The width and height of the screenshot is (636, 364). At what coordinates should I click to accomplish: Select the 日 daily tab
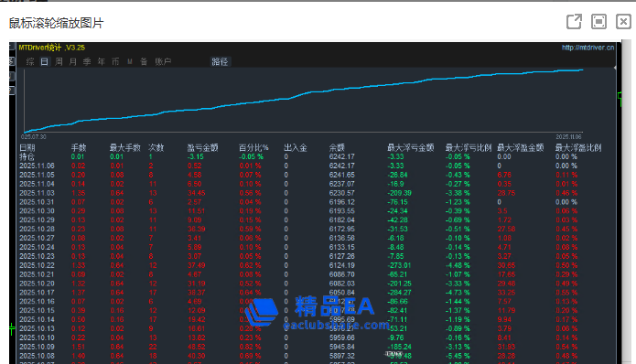(x=44, y=61)
